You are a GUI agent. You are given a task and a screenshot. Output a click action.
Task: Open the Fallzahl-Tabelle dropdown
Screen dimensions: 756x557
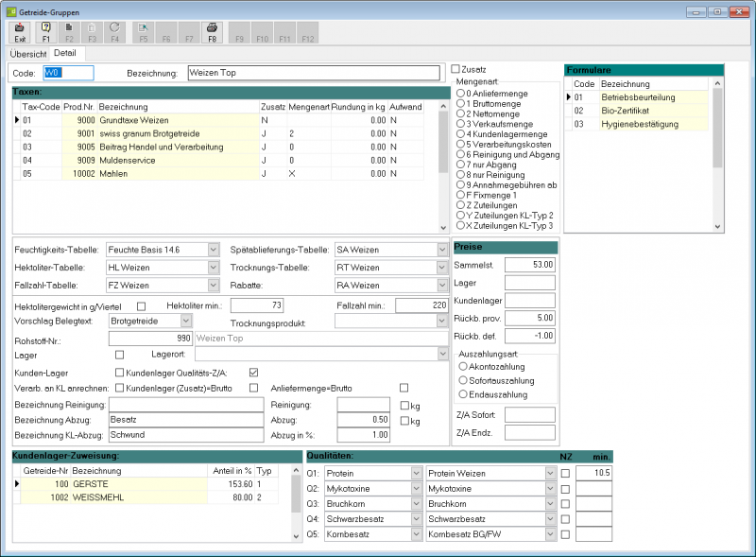point(214,286)
